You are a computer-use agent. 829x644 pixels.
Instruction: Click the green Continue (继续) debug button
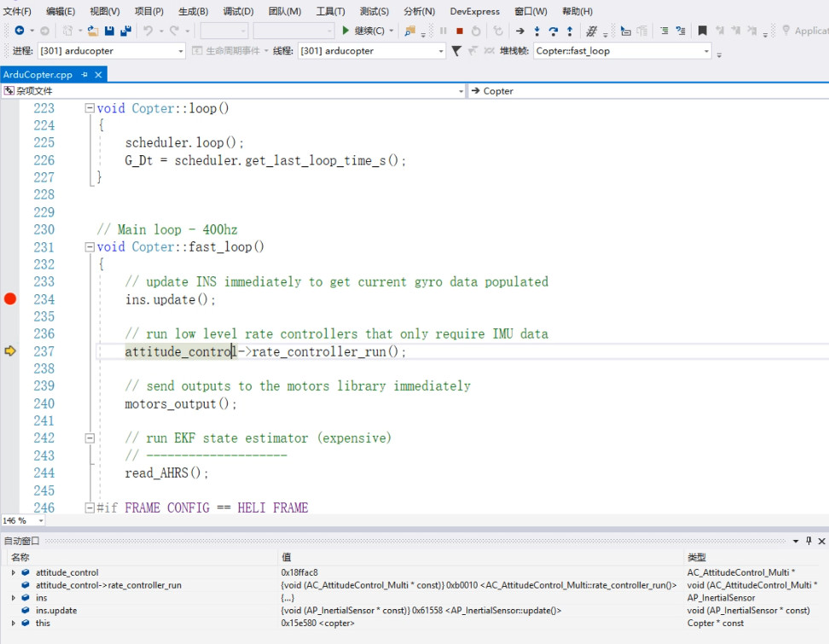[363, 31]
